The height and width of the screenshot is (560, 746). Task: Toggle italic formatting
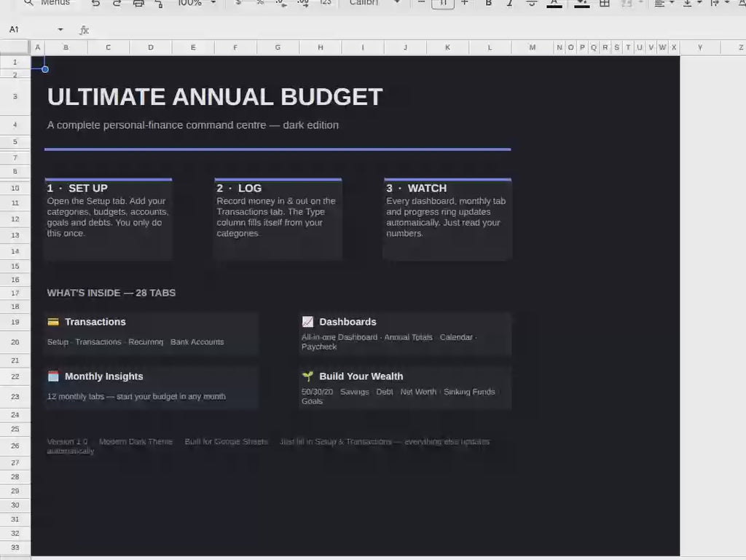pyautogui.click(x=509, y=3)
